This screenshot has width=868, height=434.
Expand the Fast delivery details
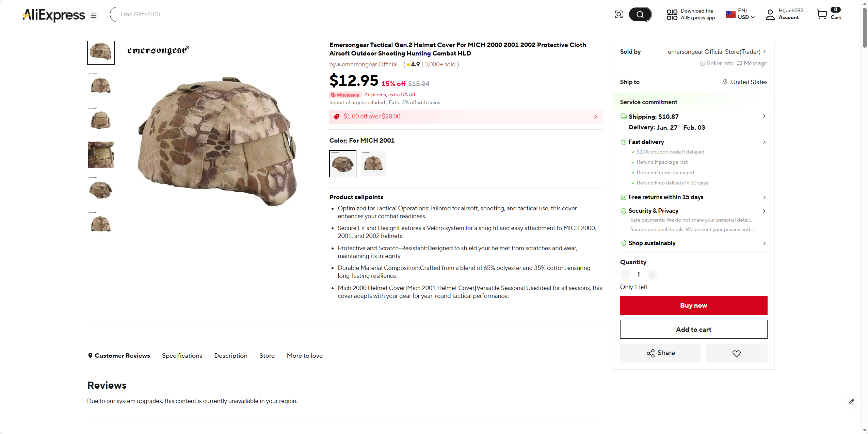tap(764, 142)
